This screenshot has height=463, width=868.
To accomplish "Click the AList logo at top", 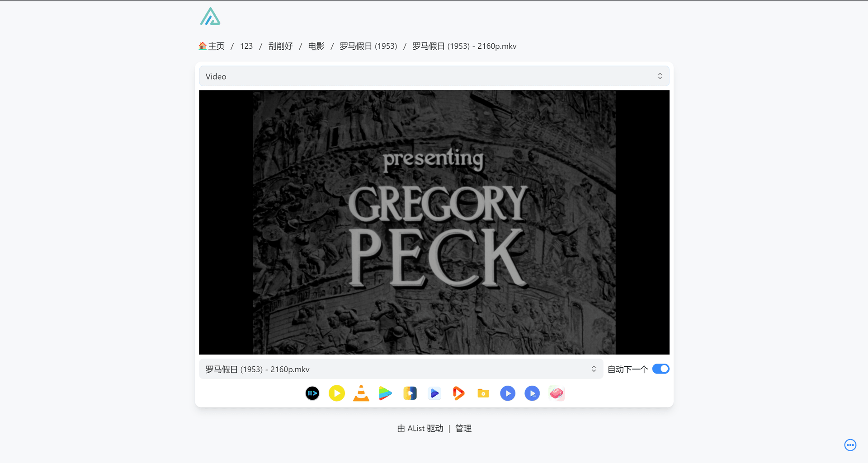I will coord(210,16).
